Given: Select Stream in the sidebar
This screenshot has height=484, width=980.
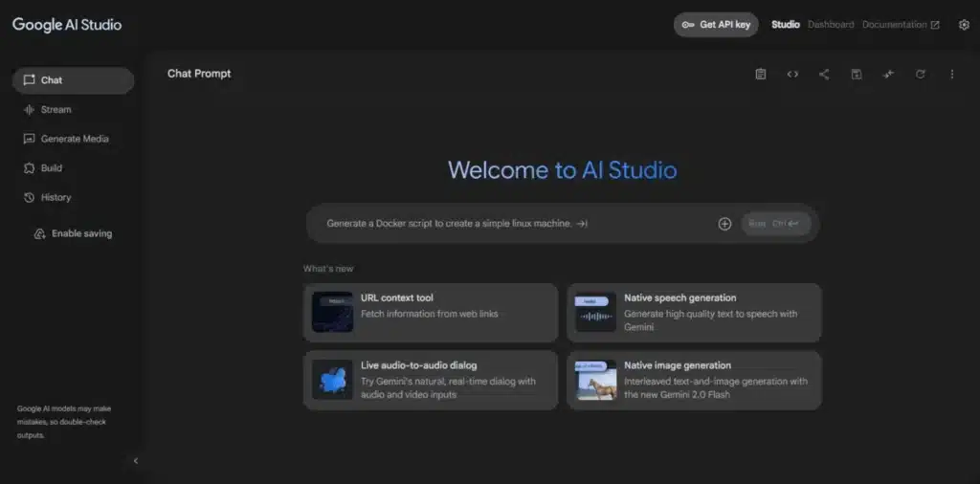Looking at the screenshot, I should tap(73, 109).
